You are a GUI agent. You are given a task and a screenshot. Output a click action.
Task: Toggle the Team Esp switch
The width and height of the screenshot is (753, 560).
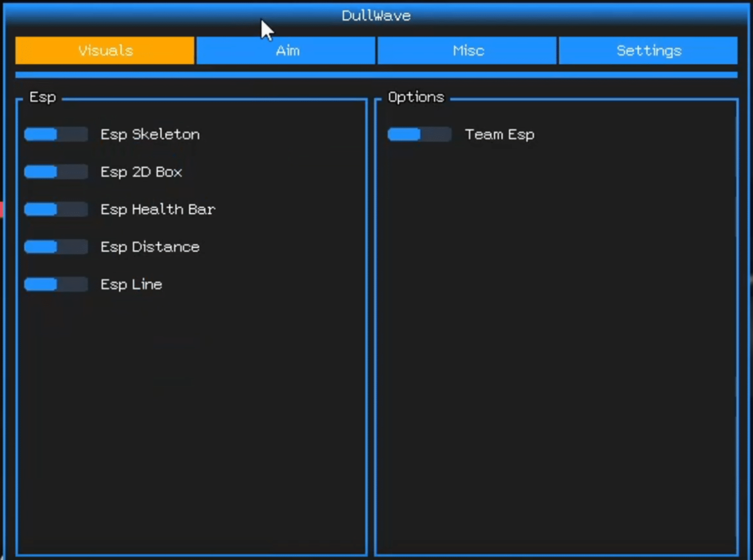[x=420, y=135]
